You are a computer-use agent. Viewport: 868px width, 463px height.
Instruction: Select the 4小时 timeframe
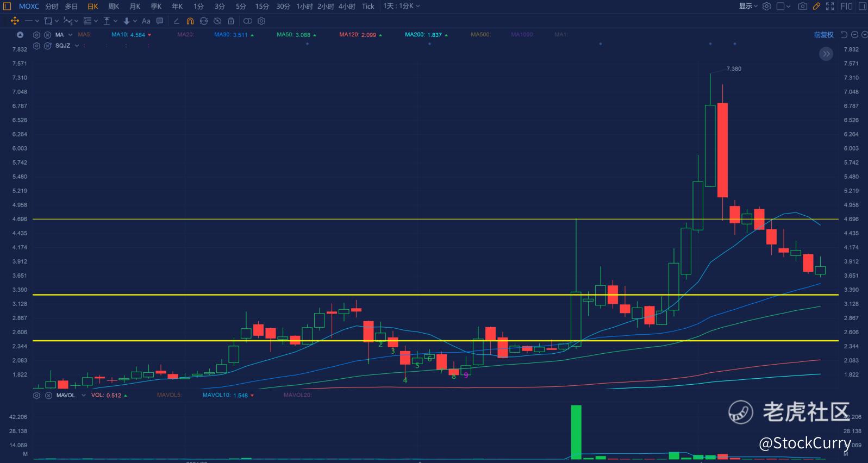[x=347, y=7]
